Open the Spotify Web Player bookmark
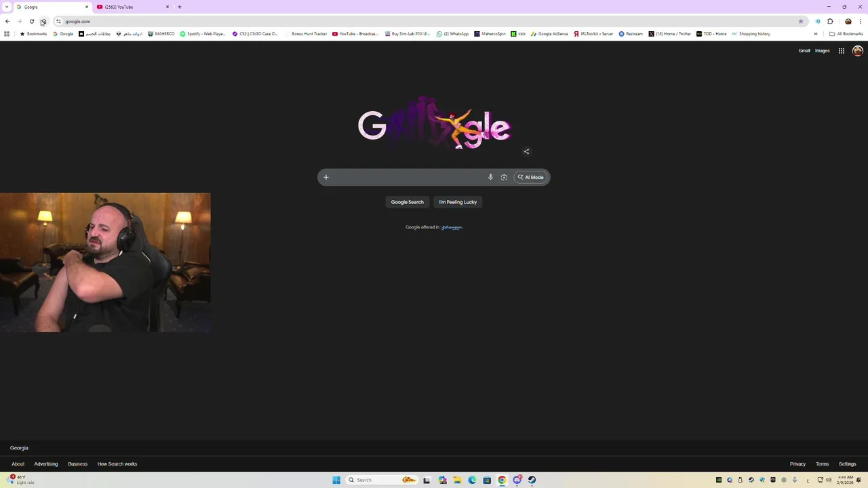 coord(203,34)
